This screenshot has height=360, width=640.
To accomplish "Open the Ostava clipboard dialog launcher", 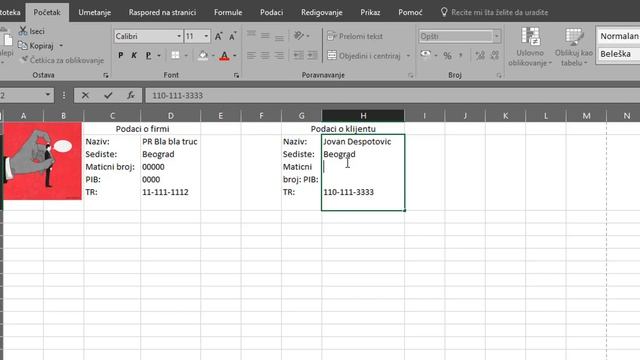I will (106, 75).
